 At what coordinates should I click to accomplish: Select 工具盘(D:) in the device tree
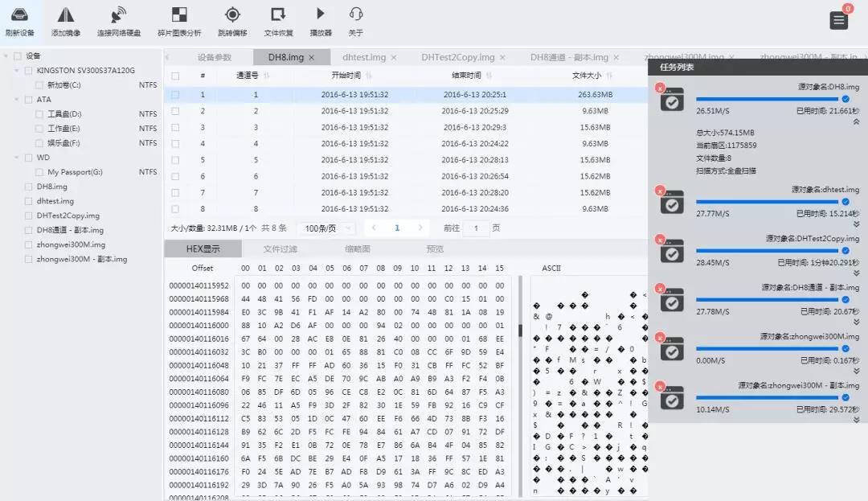click(x=64, y=114)
